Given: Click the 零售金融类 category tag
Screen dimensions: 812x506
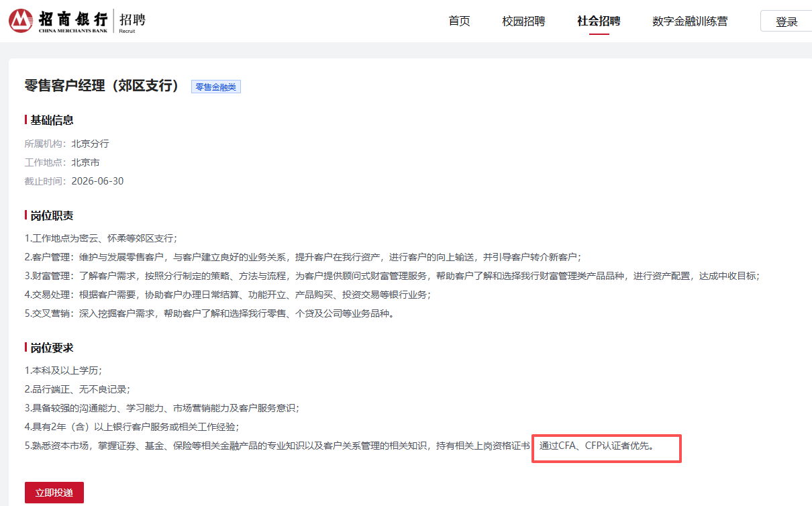Looking at the screenshot, I should point(215,87).
